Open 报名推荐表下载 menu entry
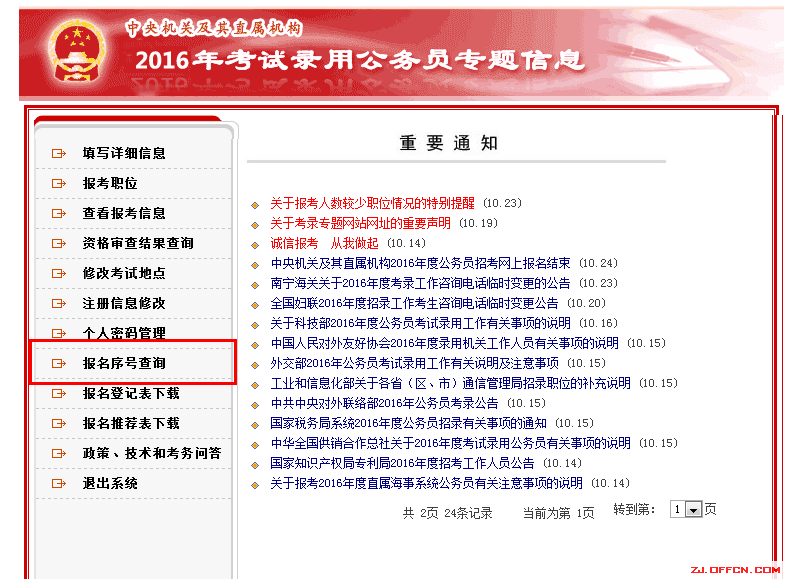 131,423
